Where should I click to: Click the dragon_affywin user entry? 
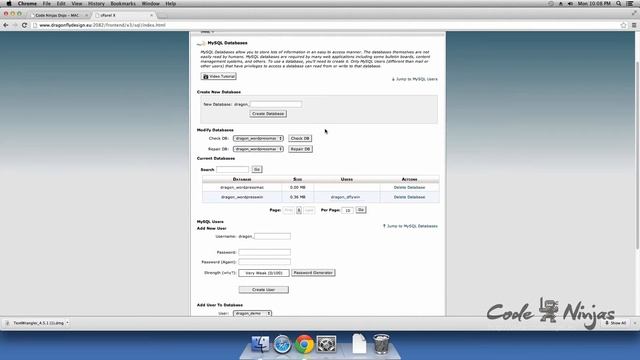[345, 197]
